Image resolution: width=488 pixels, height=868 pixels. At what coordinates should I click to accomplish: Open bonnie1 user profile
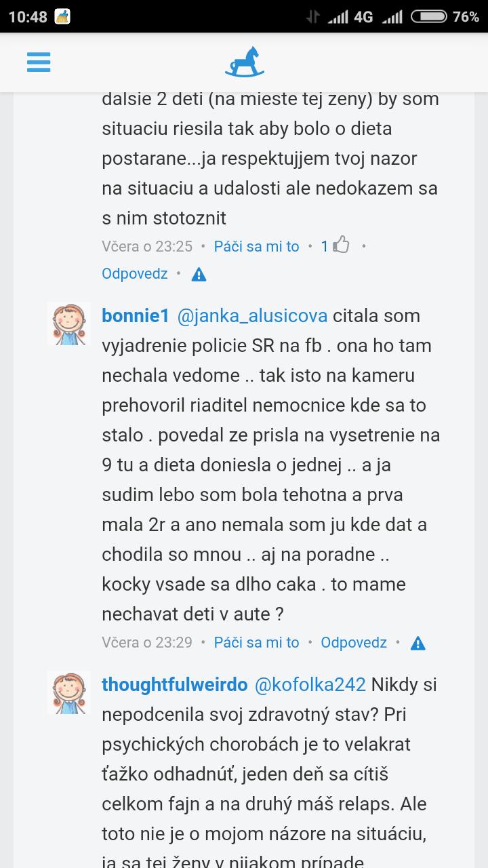[135, 316]
